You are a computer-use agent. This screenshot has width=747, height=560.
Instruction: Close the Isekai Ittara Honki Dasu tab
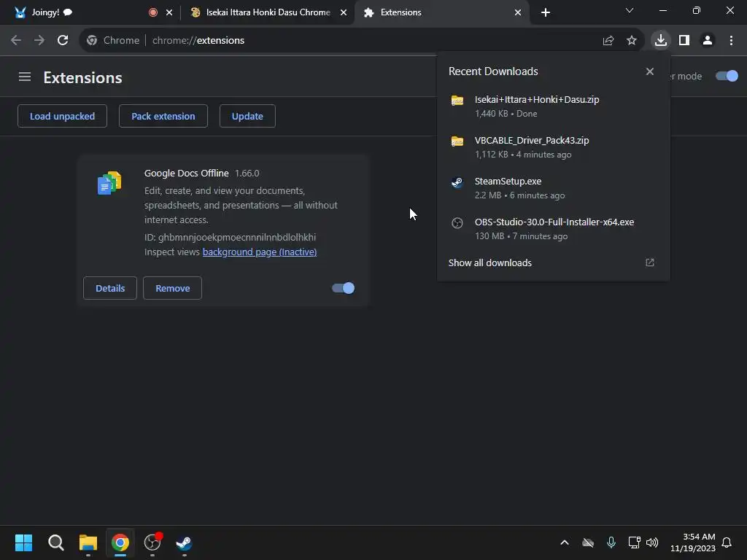tap(344, 12)
